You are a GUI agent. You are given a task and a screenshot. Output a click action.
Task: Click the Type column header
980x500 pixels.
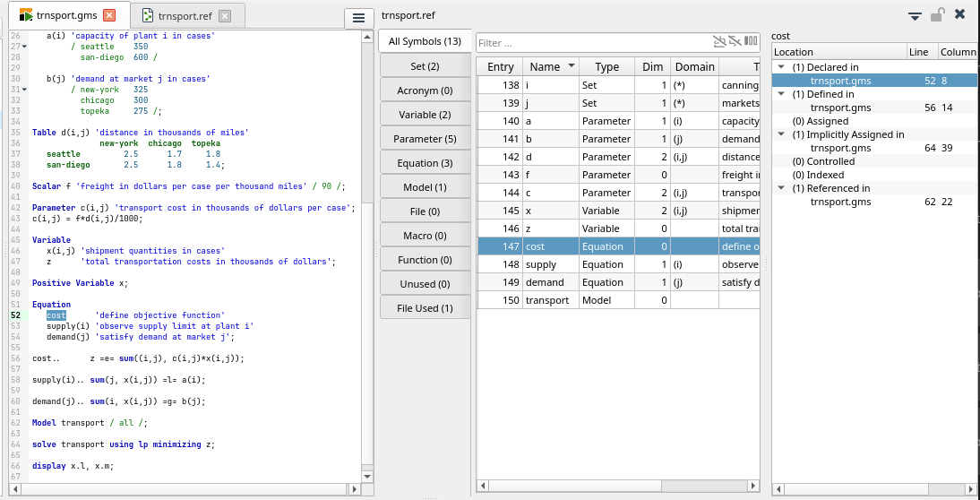(606, 67)
